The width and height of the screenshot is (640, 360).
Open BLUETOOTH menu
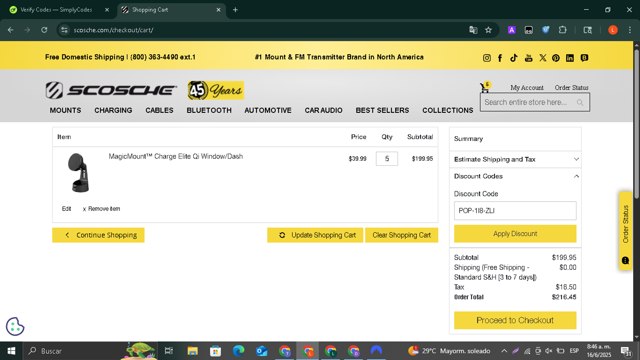click(x=209, y=110)
